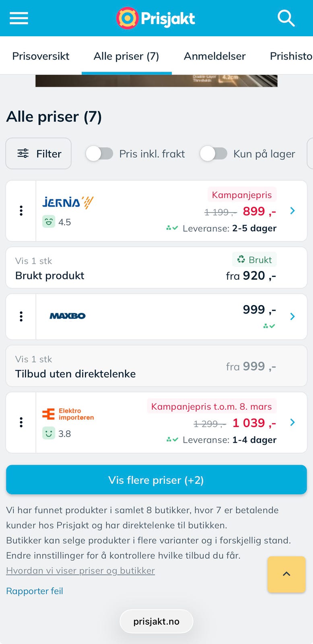Click the Jernia store logo
This screenshot has height=644, width=313.
point(68,202)
